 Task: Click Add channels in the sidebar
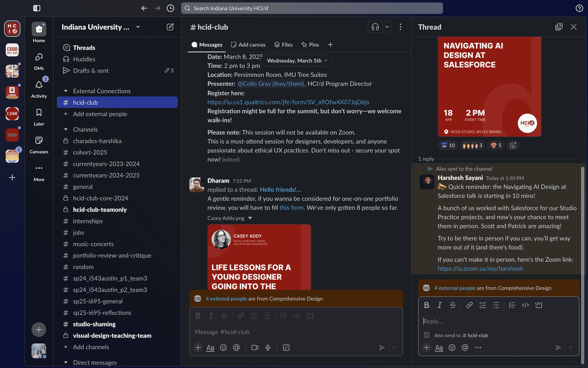point(117,347)
